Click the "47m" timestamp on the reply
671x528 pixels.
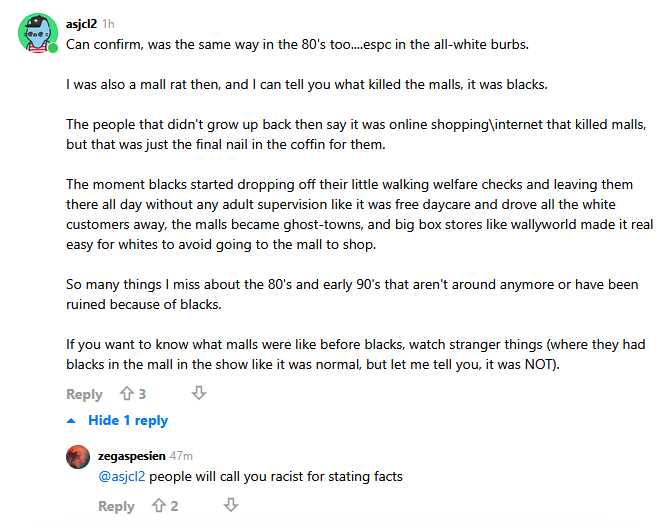[x=181, y=456]
